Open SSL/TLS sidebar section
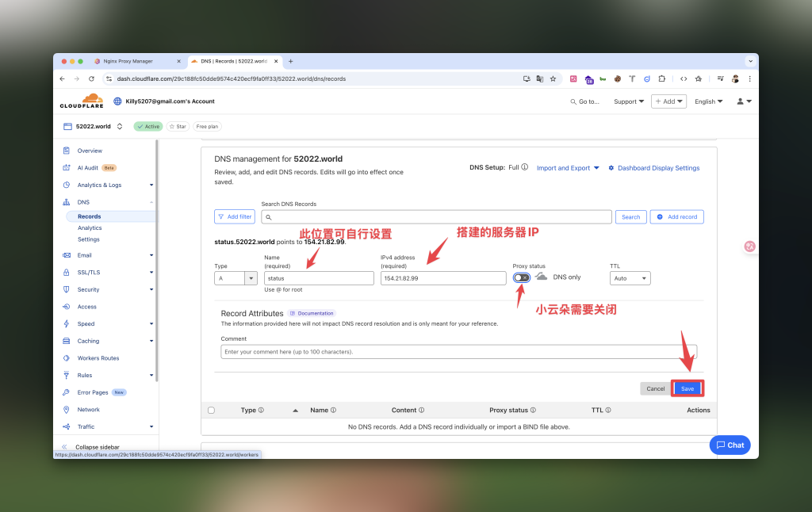Screen dimensions: 812x512 click(89, 273)
